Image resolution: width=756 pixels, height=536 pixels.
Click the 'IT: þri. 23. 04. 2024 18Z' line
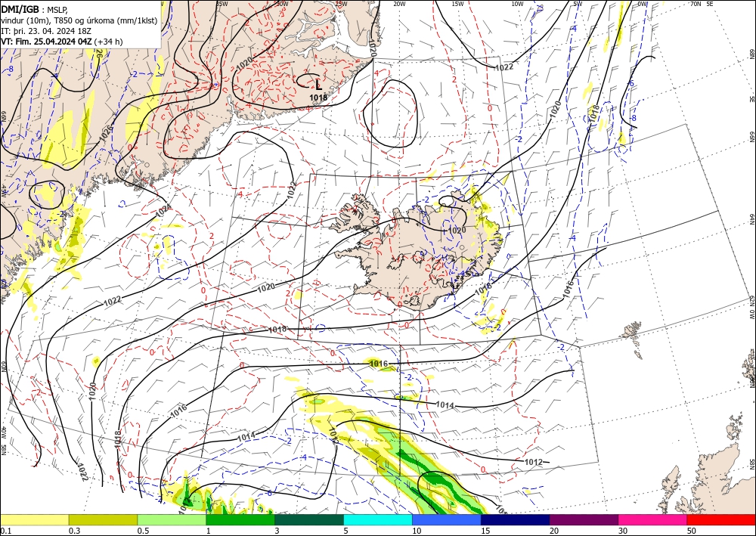click(46, 31)
